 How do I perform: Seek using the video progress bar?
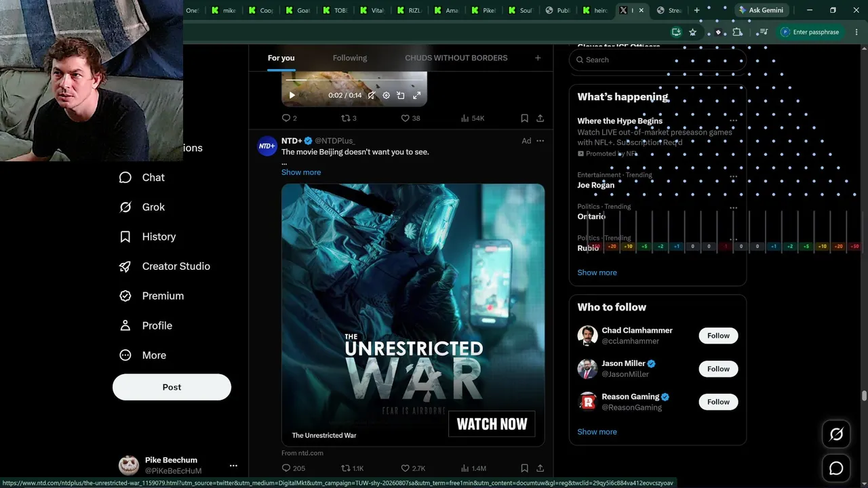pyautogui.click(x=354, y=81)
